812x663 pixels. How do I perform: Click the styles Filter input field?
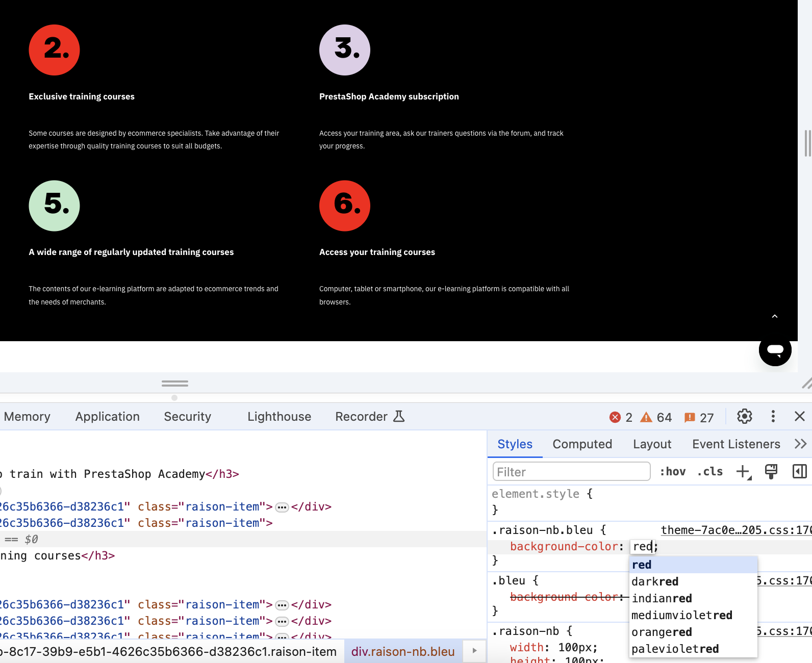(x=571, y=472)
